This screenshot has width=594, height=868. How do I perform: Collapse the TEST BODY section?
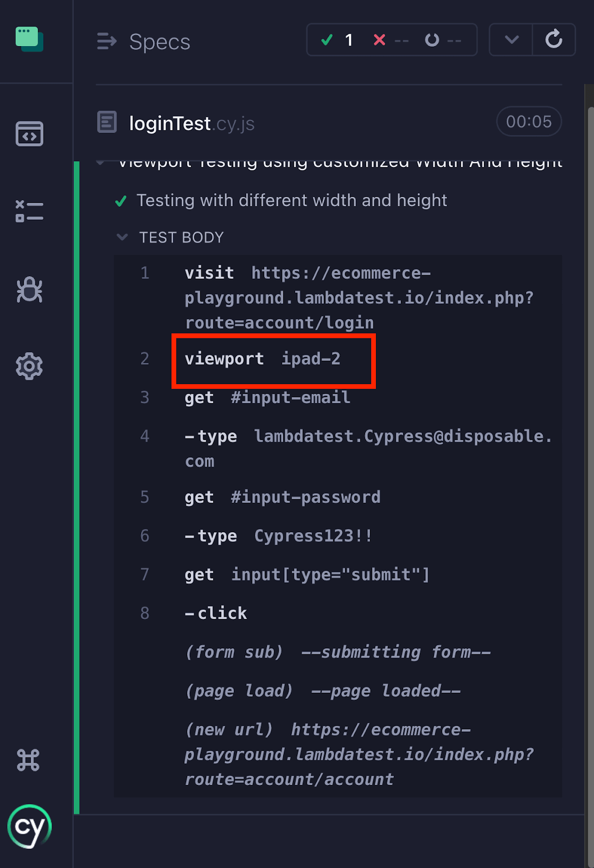click(123, 237)
